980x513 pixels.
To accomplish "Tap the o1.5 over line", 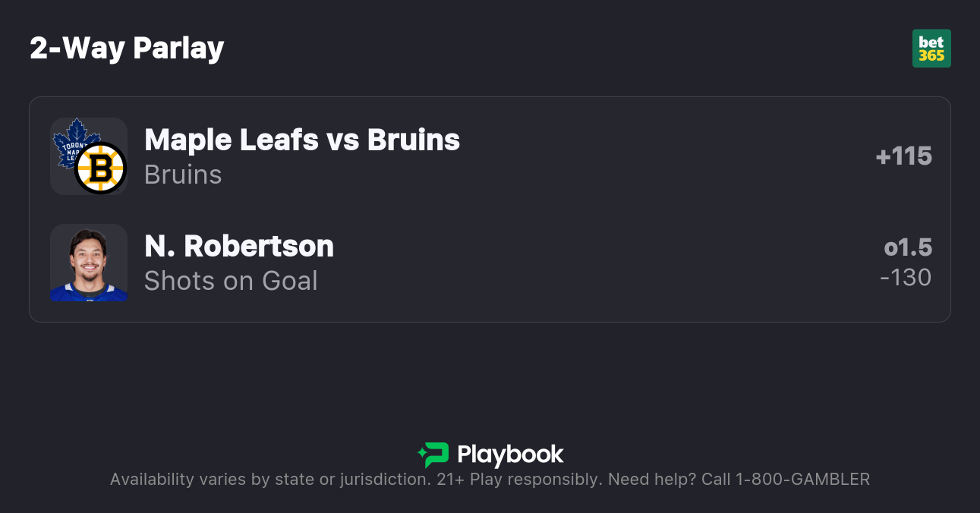I will click(908, 247).
